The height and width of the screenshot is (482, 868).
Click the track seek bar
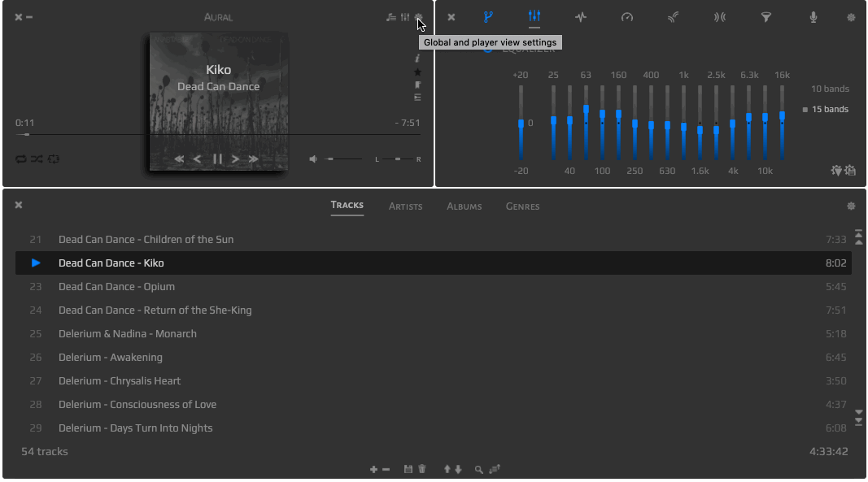pos(218,134)
